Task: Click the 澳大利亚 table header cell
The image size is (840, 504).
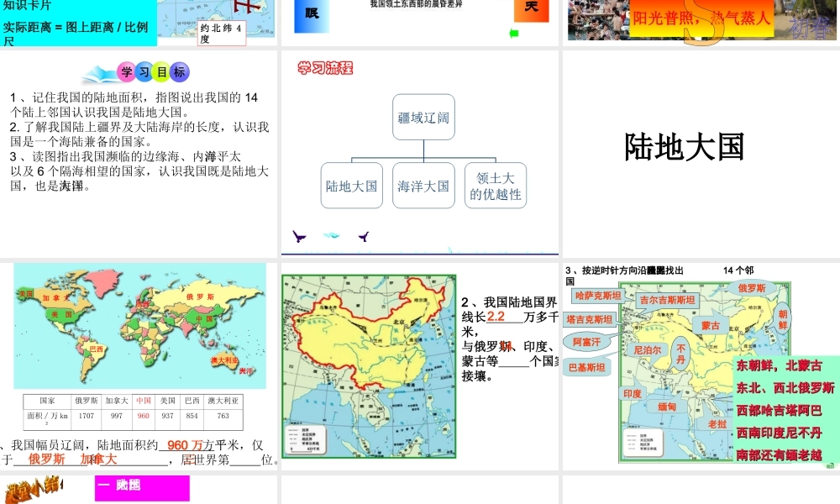Action: (223, 402)
